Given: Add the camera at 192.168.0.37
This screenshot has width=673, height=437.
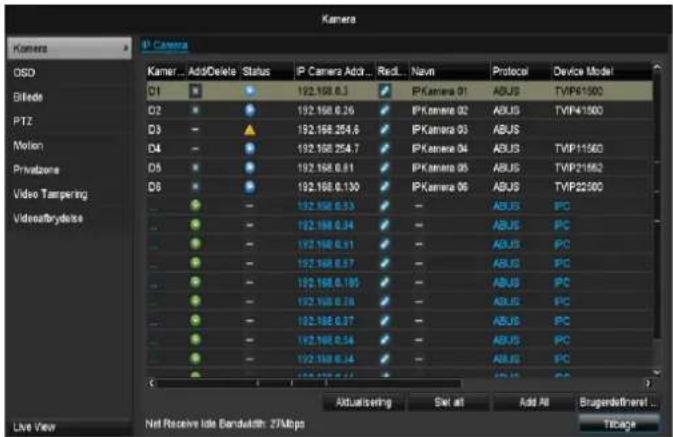Looking at the screenshot, I should [195, 320].
